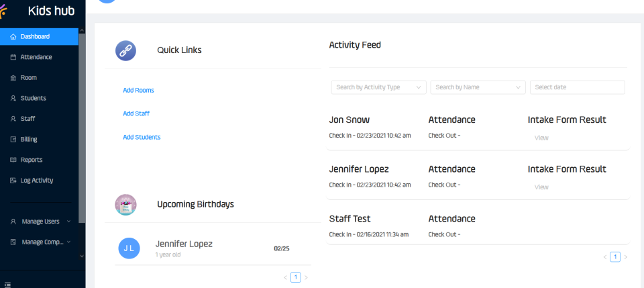Click the Kids hub logo icon
Viewport: 644px width, 288px height.
pyautogui.click(x=5, y=8)
